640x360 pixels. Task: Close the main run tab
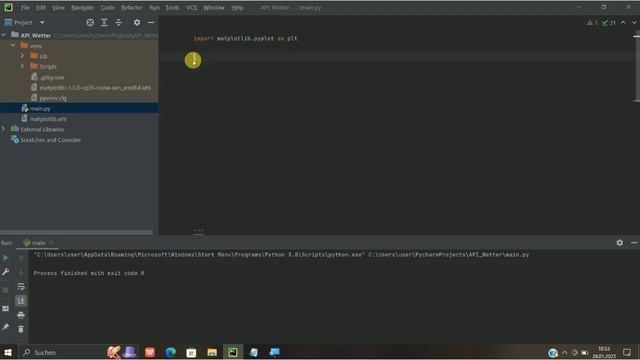pyautogui.click(x=51, y=243)
